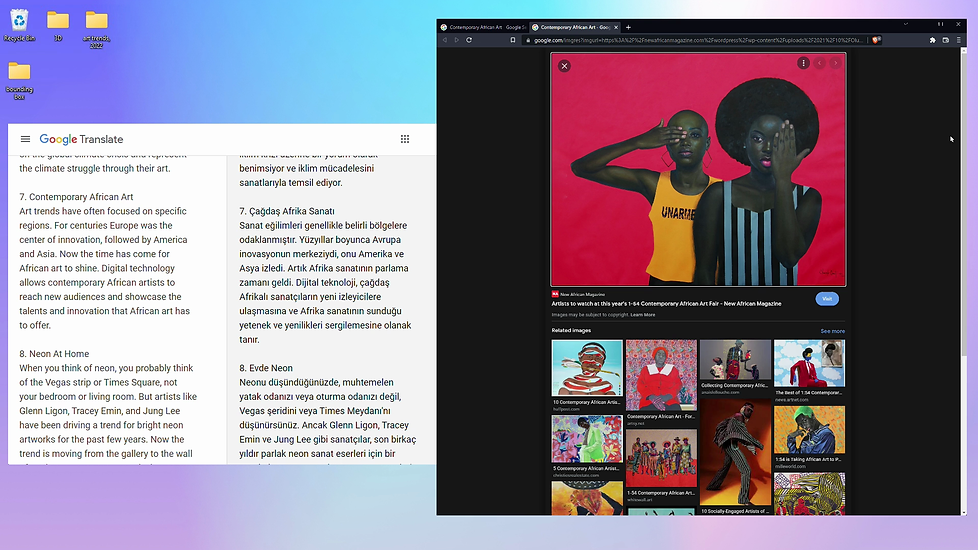Go to the previous image in preview
Screen dimensions: 978x550
tap(820, 63)
